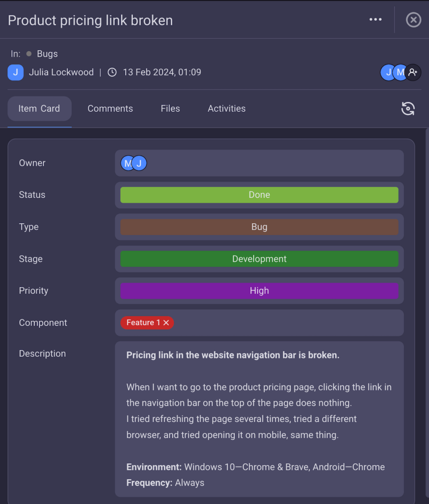Click the M owner avatar toggle
Image resolution: width=429 pixels, height=504 pixels.
(x=127, y=163)
